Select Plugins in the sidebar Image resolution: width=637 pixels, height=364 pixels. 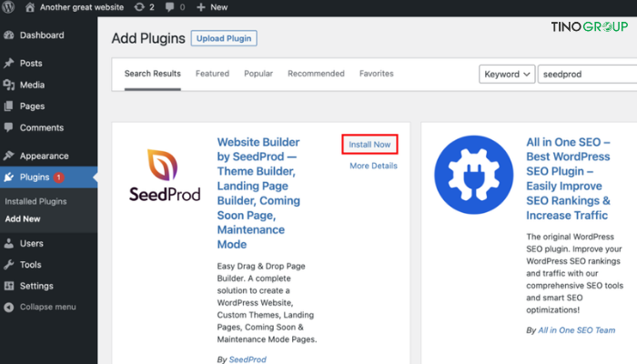tap(35, 177)
